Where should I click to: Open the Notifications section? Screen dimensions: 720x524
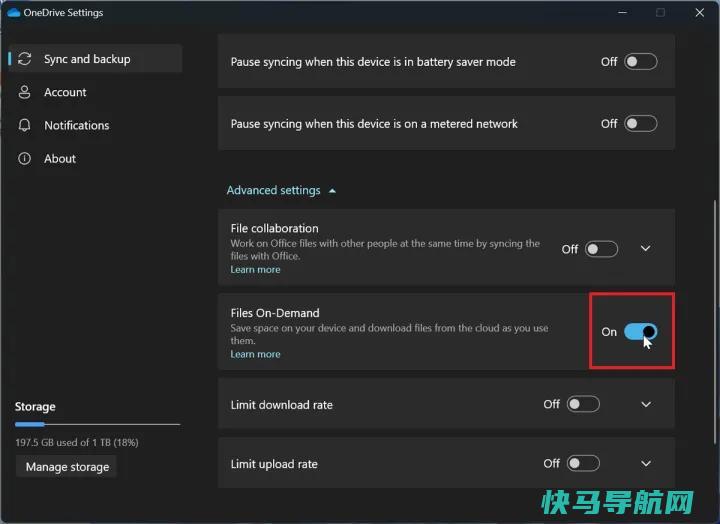pos(96,125)
